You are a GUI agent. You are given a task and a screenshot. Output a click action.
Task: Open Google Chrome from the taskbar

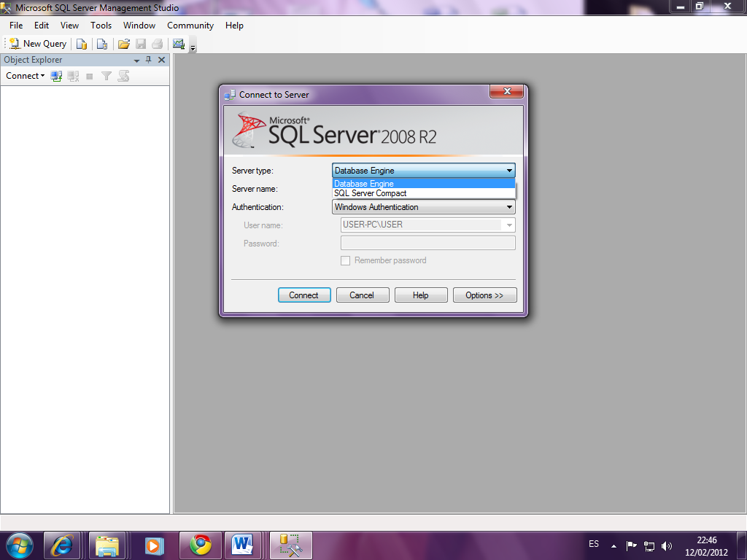pyautogui.click(x=200, y=545)
